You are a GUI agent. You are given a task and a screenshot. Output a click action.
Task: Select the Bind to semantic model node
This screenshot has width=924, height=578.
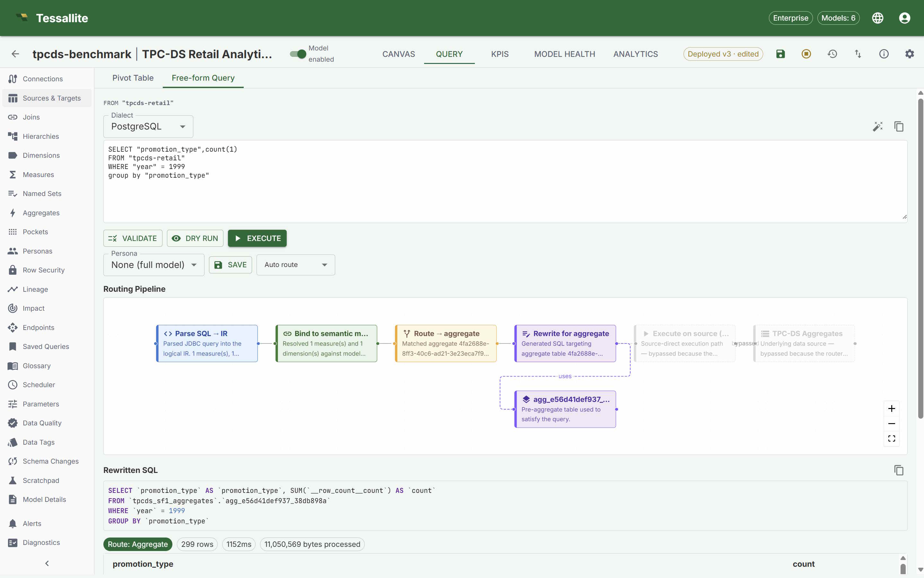click(x=326, y=343)
